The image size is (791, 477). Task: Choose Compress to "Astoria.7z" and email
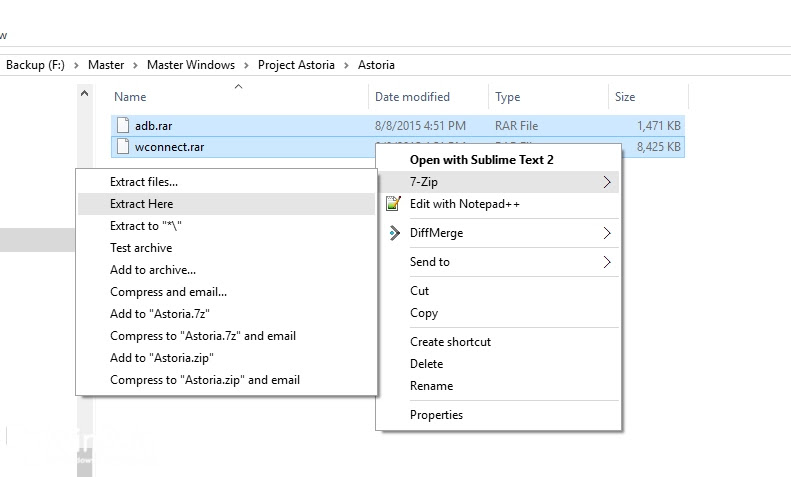226,336
